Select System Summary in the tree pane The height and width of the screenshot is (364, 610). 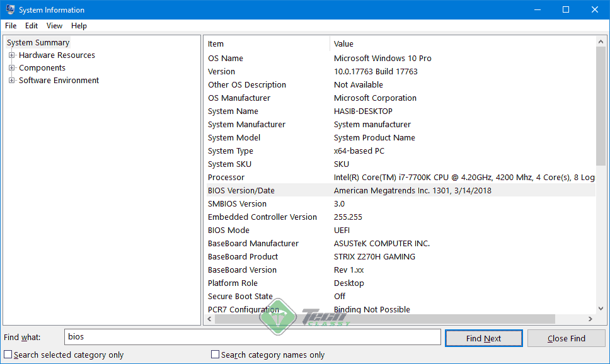pos(38,42)
